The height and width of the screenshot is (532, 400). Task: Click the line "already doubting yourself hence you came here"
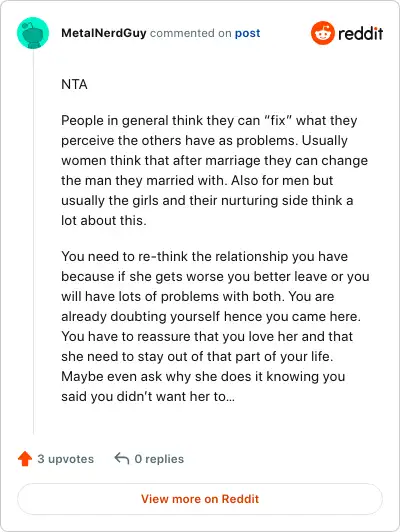pyautogui.click(x=211, y=317)
